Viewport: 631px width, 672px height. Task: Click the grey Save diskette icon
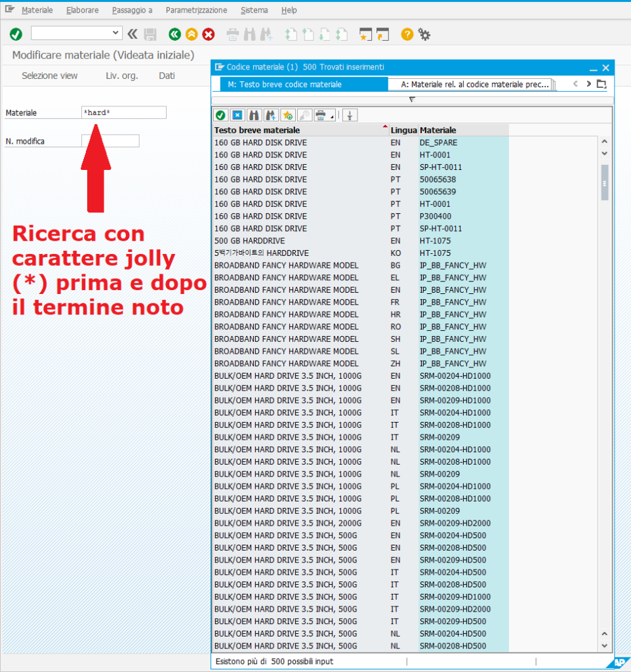tap(150, 34)
